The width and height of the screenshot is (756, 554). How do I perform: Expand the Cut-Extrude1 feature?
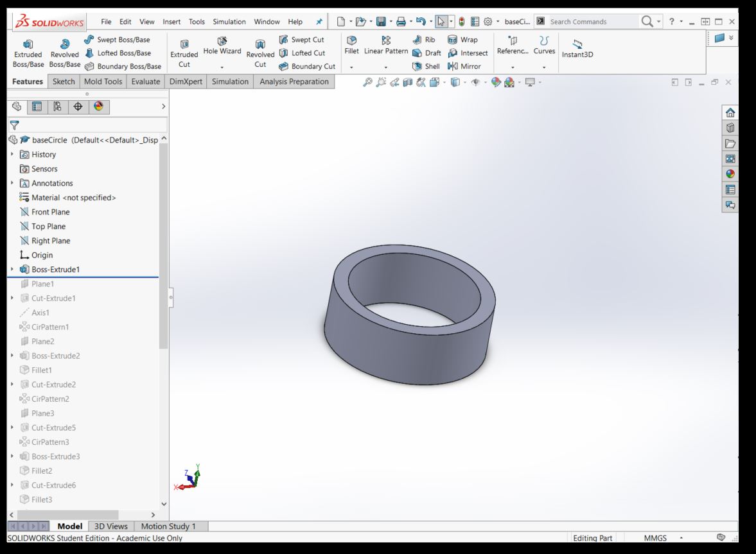coord(12,299)
